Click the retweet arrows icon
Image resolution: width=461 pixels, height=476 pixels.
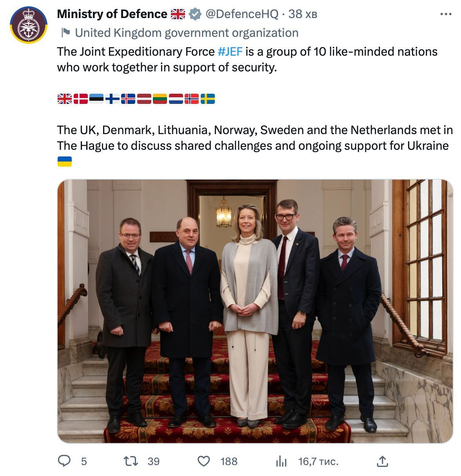coord(131,461)
